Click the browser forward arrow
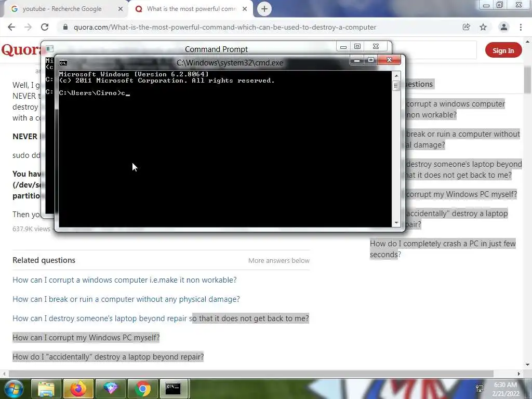532x399 pixels. tap(28, 27)
